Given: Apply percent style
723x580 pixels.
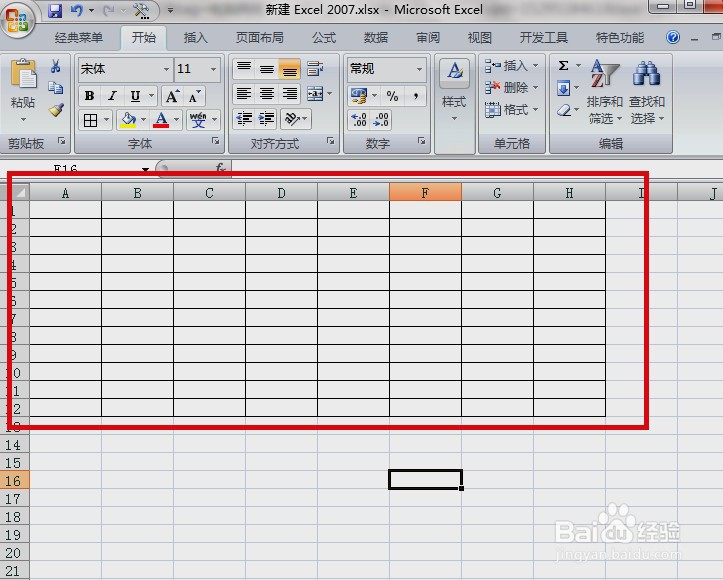Looking at the screenshot, I should pyautogui.click(x=392, y=96).
